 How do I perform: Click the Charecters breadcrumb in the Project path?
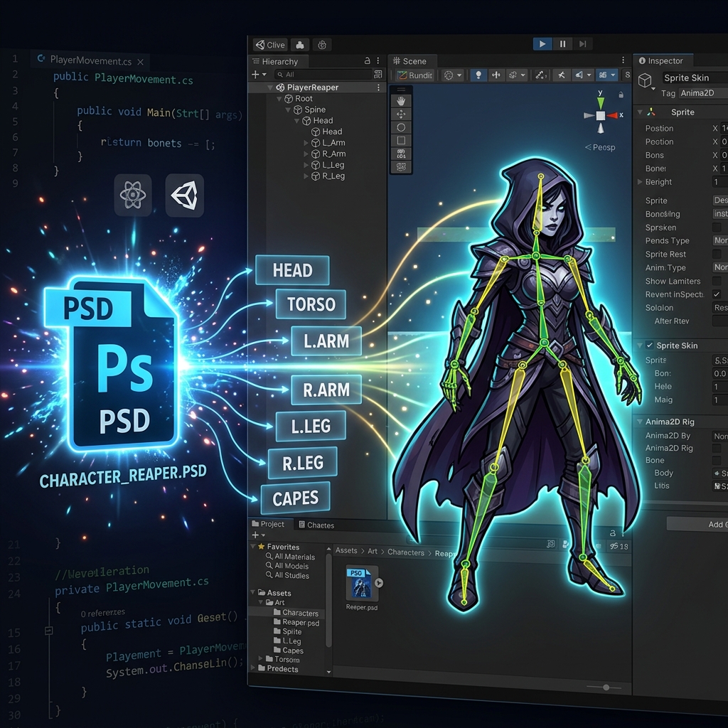tap(406, 552)
